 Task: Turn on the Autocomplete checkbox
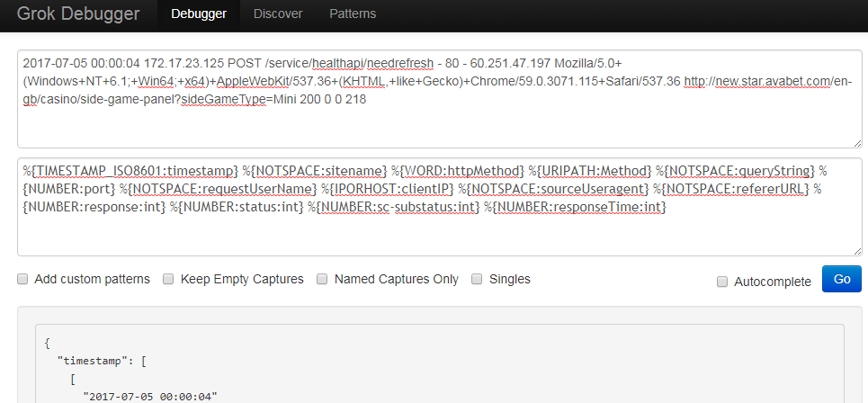click(722, 282)
